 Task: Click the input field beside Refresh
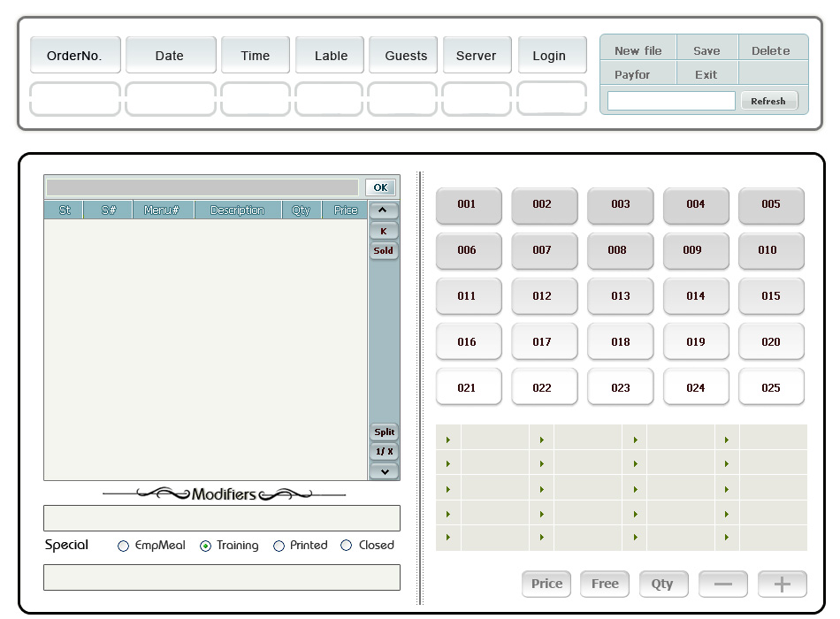point(670,101)
